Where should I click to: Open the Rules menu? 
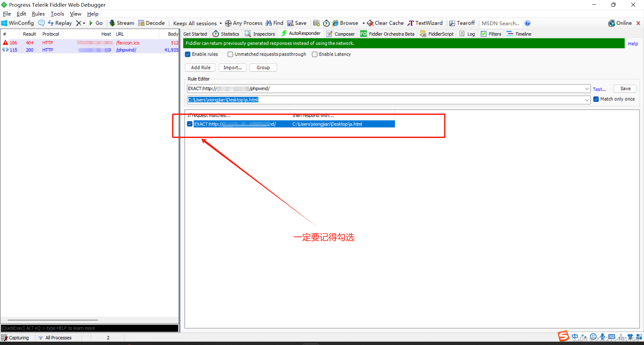click(38, 14)
